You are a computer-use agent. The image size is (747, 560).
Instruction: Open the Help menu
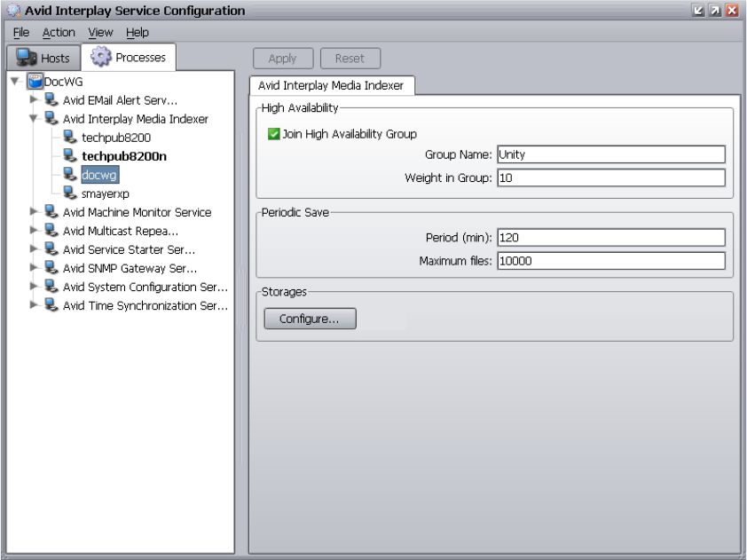click(x=138, y=33)
